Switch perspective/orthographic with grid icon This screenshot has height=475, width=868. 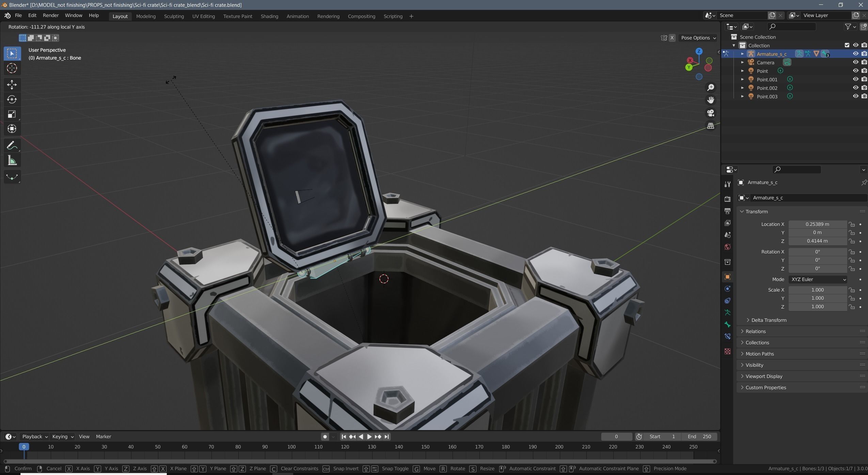tap(711, 126)
